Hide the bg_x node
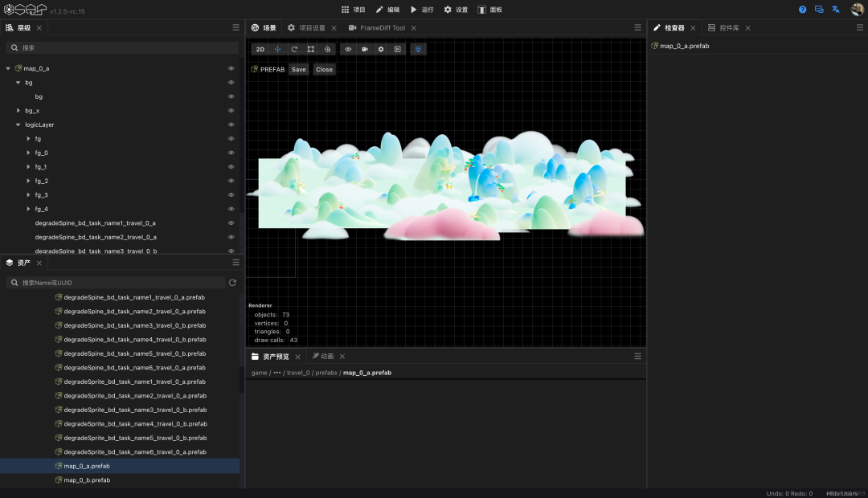This screenshot has height=498, width=868. click(x=231, y=111)
